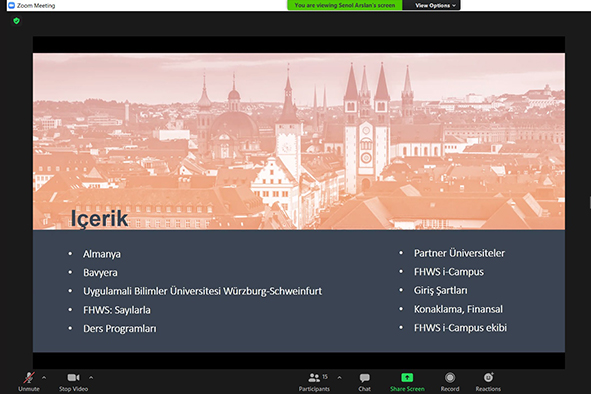Start Share Screen
Image resolution: width=591 pixels, height=394 pixels.
coord(407,382)
